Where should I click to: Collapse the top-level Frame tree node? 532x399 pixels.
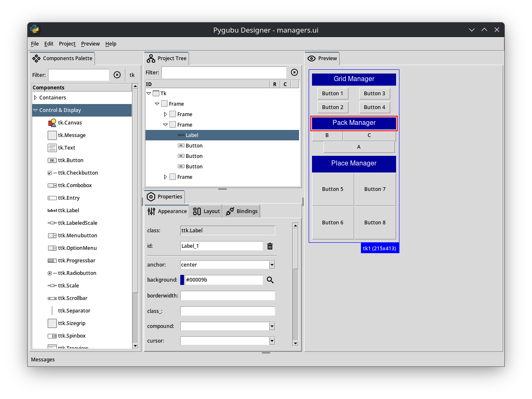click(x=157, y=104)
